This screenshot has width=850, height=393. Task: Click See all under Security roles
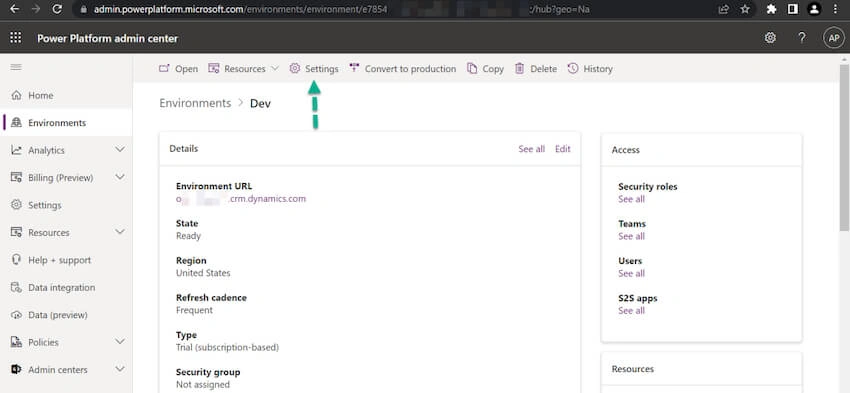tap(632, 199)
